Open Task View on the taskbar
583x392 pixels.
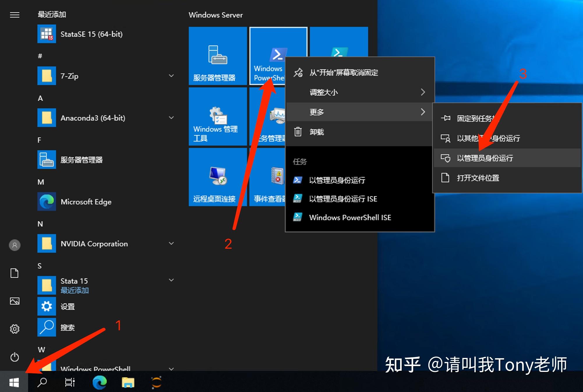(70, 382)
